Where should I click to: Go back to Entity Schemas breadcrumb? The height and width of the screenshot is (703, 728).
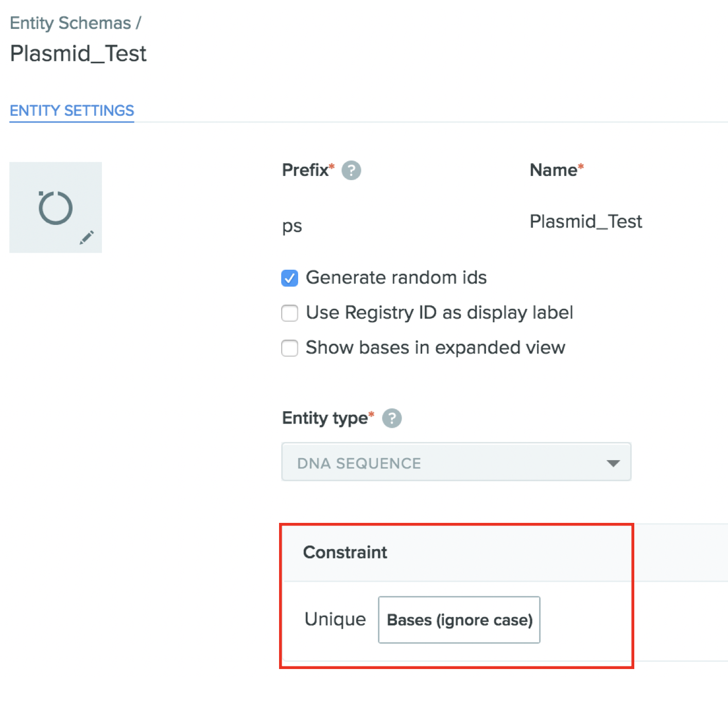pyautogui.click(x=71, y=23)
